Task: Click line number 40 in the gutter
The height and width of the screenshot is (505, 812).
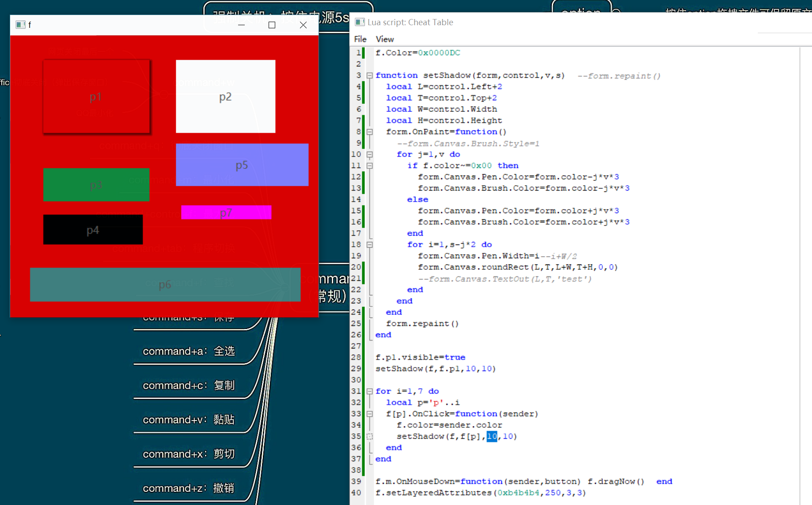Action: tap(356, 493)
